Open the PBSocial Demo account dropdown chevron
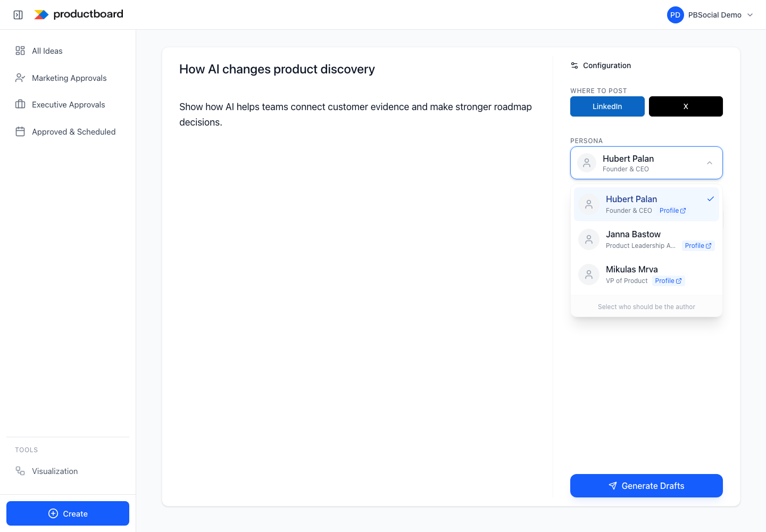The height and width of the screenshot is (532, 766). pos(750,15)
